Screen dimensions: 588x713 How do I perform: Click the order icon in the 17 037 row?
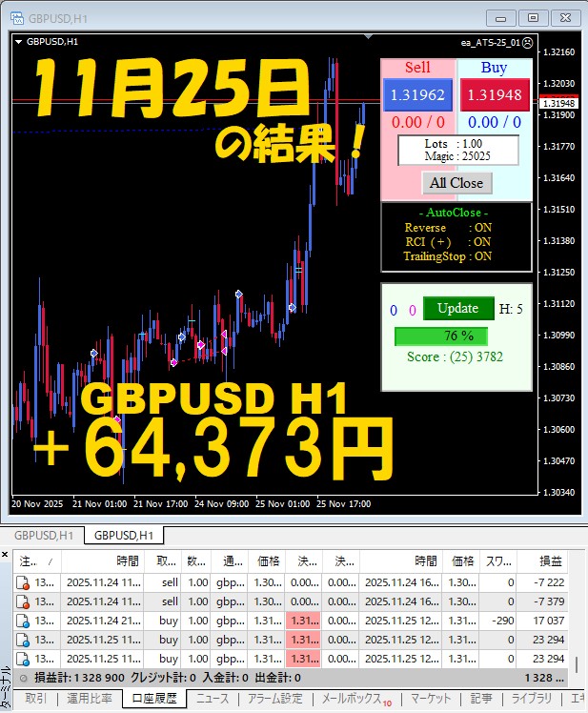click(23, 621)
